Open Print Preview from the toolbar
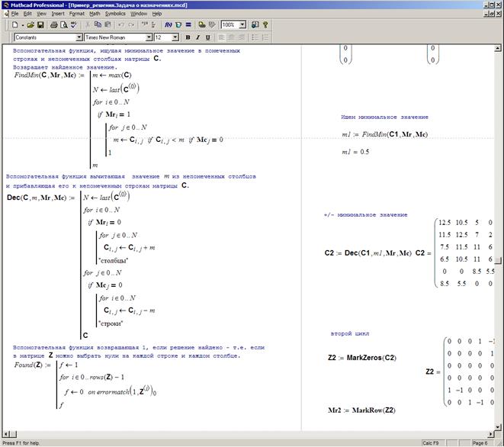This screenshot has height=447, width=504. pos(64,24)
